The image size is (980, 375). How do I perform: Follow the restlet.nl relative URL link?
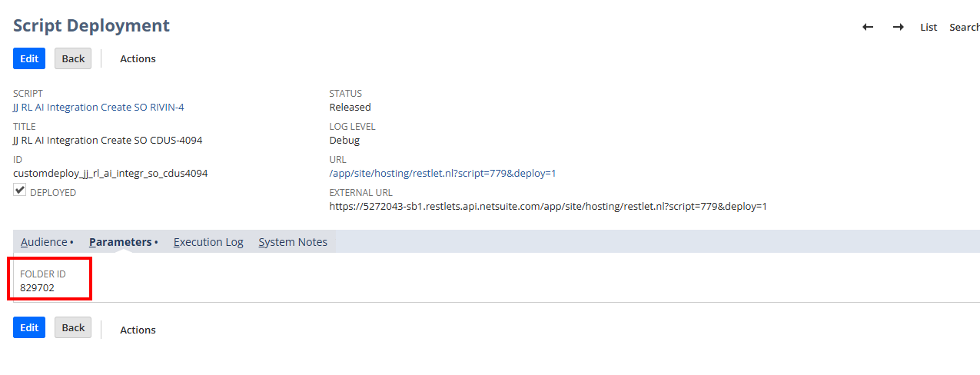pyautogui.click(x=442, y=174)
